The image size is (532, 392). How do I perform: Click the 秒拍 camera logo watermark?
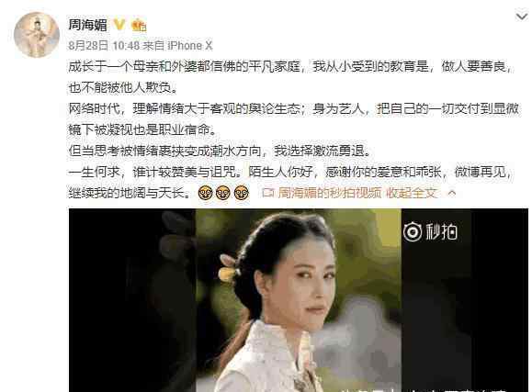click(x=413, y=232)
